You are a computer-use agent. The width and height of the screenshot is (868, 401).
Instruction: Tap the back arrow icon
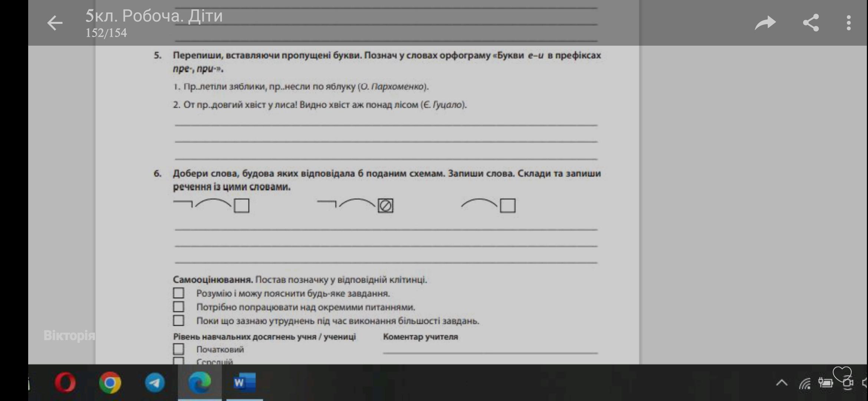tap(55, 23)
